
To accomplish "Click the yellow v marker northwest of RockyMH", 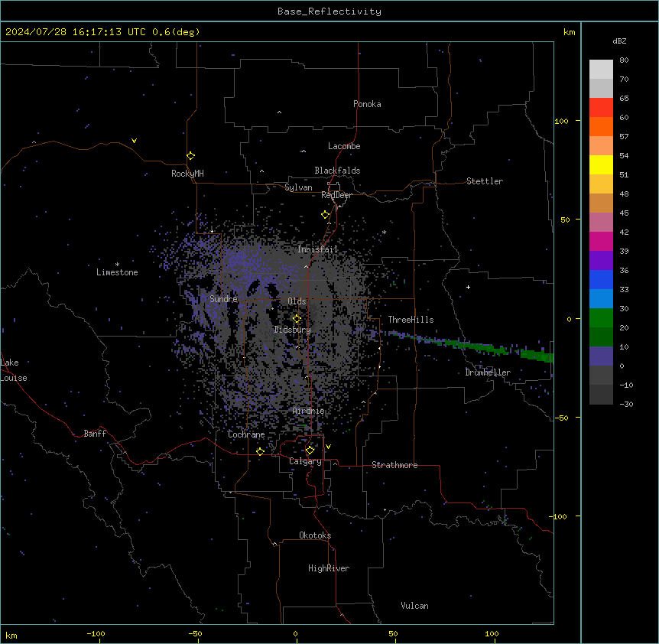I will coord(134,141).
